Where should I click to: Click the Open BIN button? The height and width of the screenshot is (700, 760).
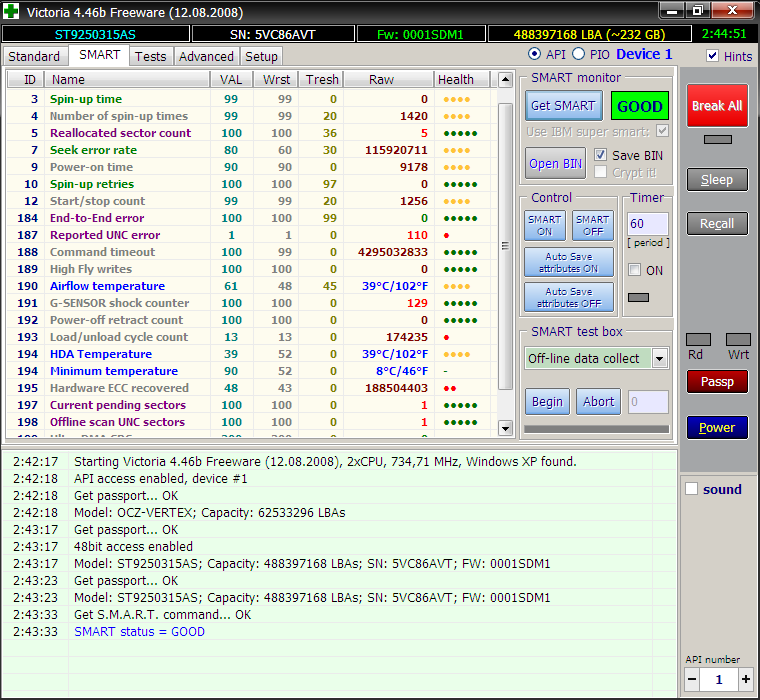click(x=555, y=164)
